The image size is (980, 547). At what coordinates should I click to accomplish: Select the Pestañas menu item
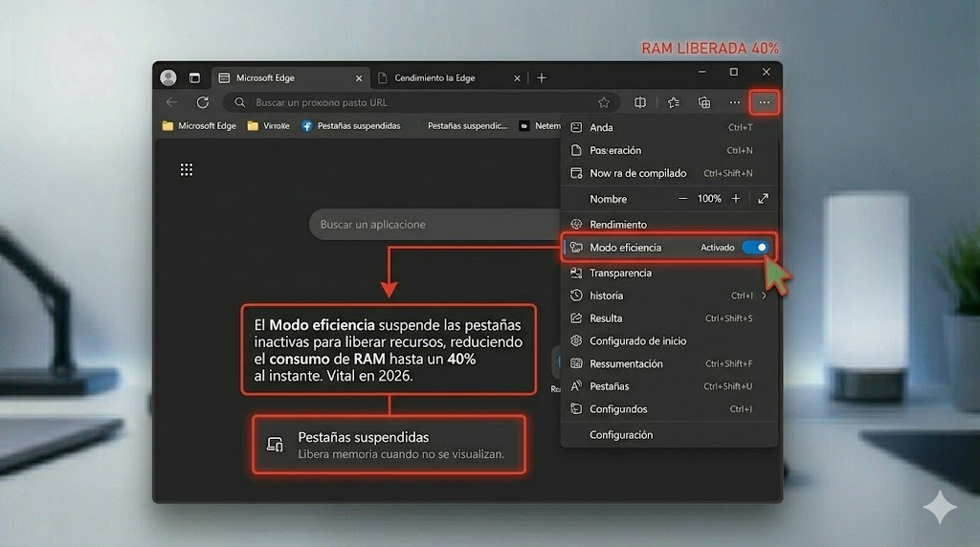tap(669, 386)
